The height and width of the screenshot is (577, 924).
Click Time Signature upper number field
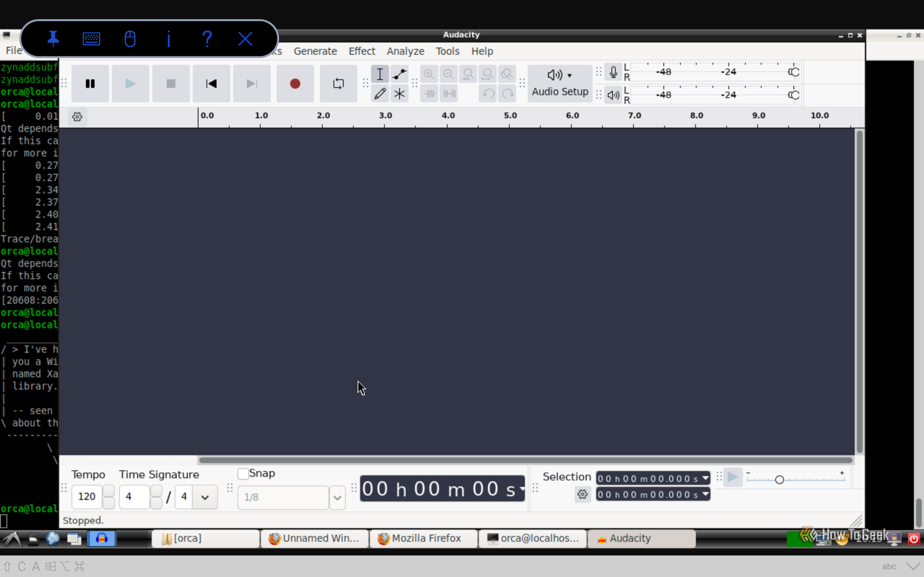(x=134, y=496)
